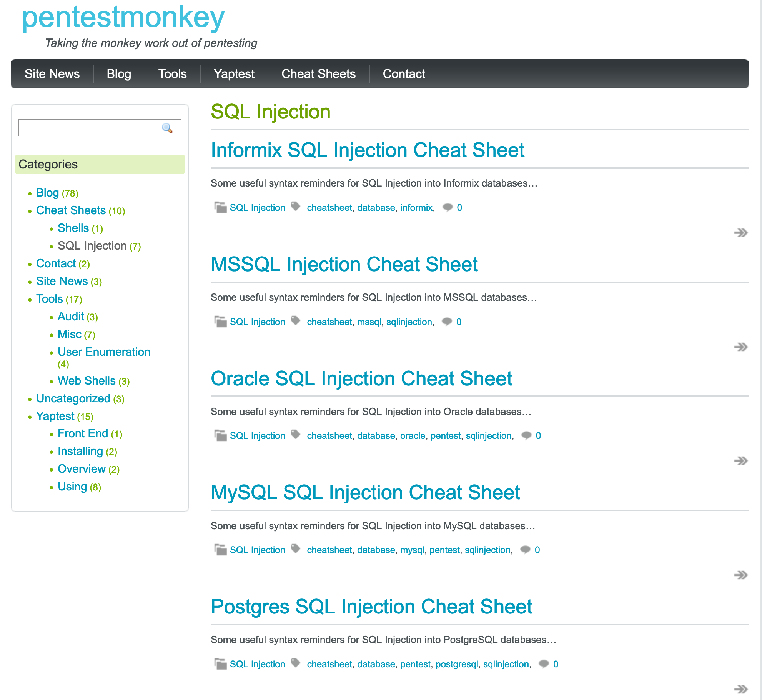Select Front End subcategory

pos(83,433)
